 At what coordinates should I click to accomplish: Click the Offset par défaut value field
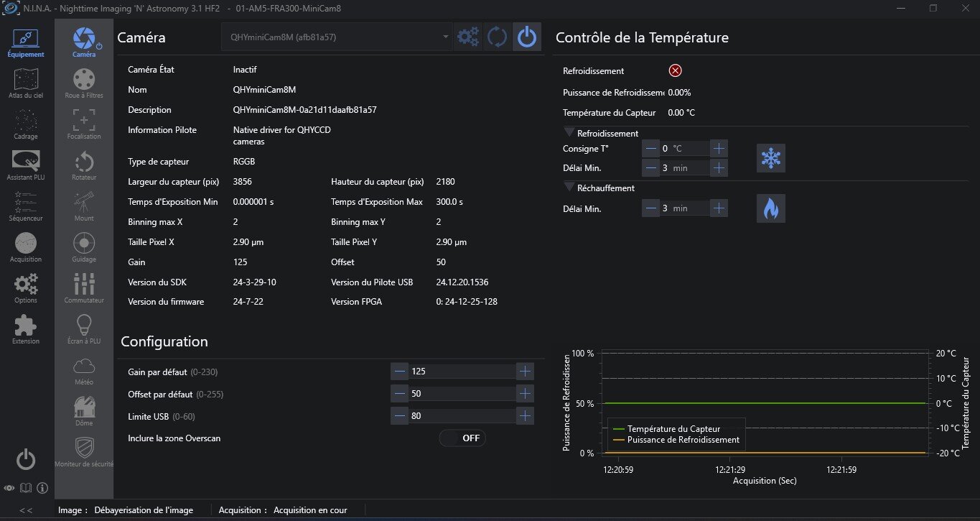point(462,395)
